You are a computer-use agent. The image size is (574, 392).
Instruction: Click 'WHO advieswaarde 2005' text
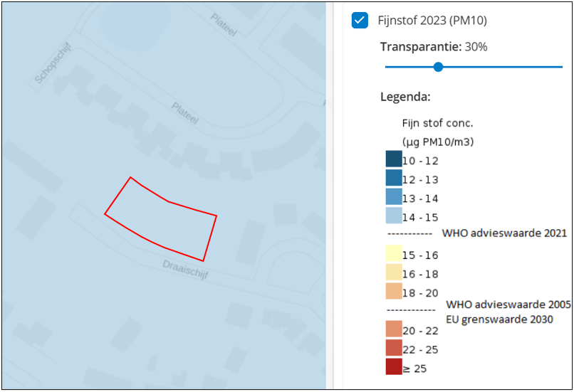coord(508,304)
